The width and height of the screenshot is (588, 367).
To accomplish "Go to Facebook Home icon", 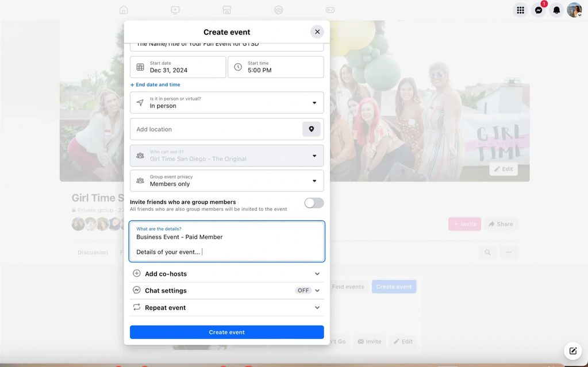I will [124, 10].
